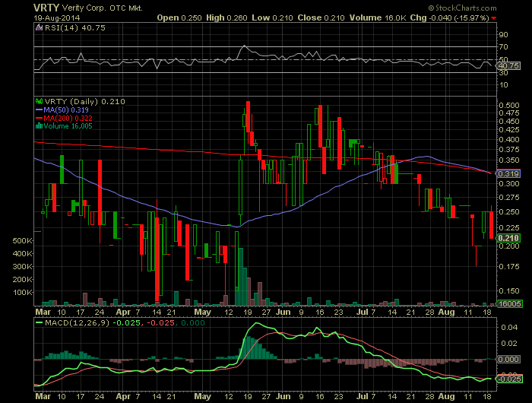Click the teal 0.000 histogram value in MACD legend
This screenshot has width=532, height=403.
[x=193, y=323]
